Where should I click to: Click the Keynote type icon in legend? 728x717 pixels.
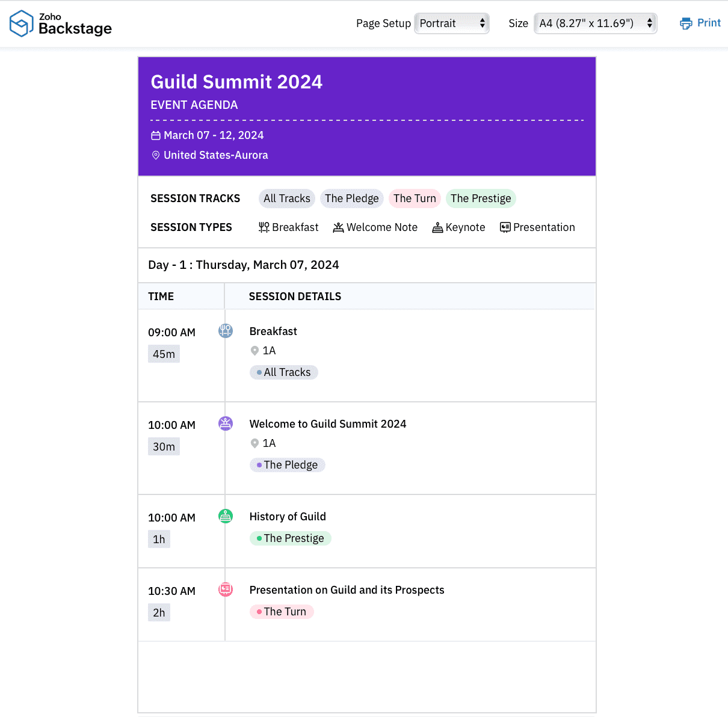(x=437, y=227)
